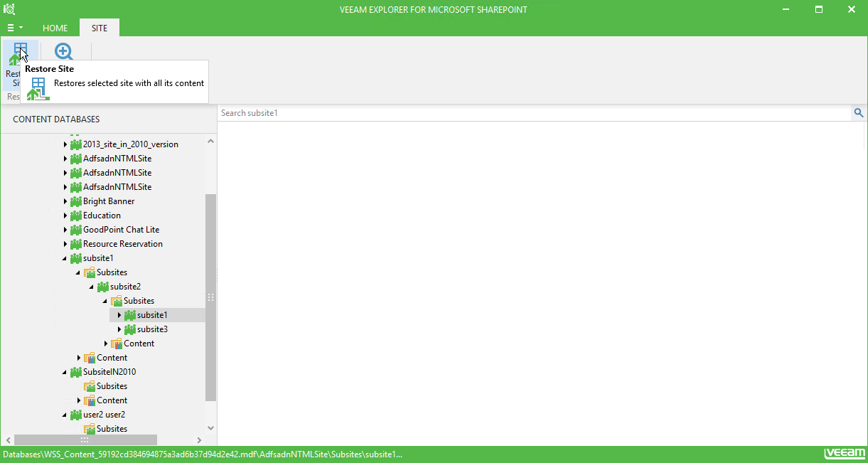This screenshot has height=463, width=868.
Task: Select the Education site
Action: [x=102, y=215]
